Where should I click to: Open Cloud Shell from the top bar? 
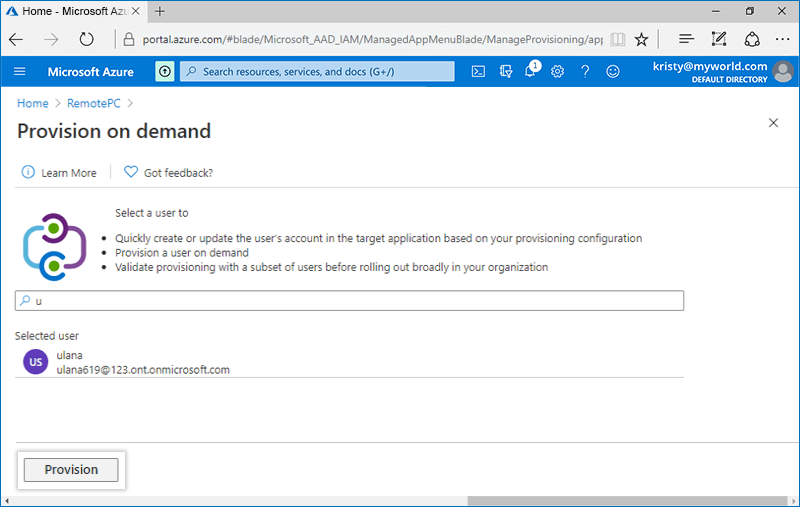[x=479, y=72]
